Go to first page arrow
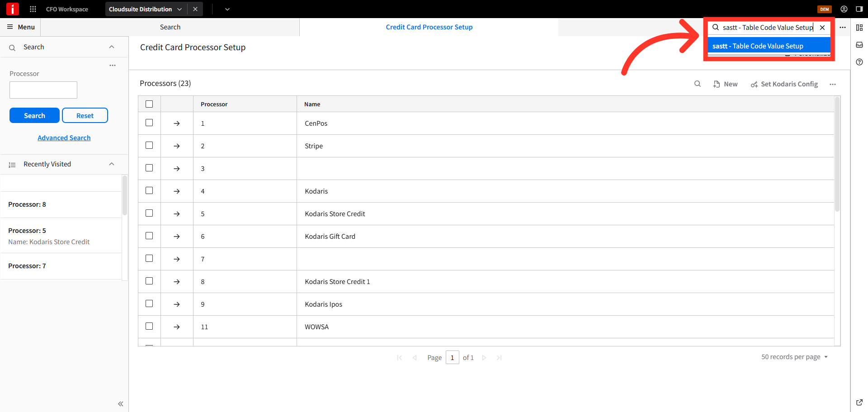Viewport: 868px width, 412px height. click(400, 358)
